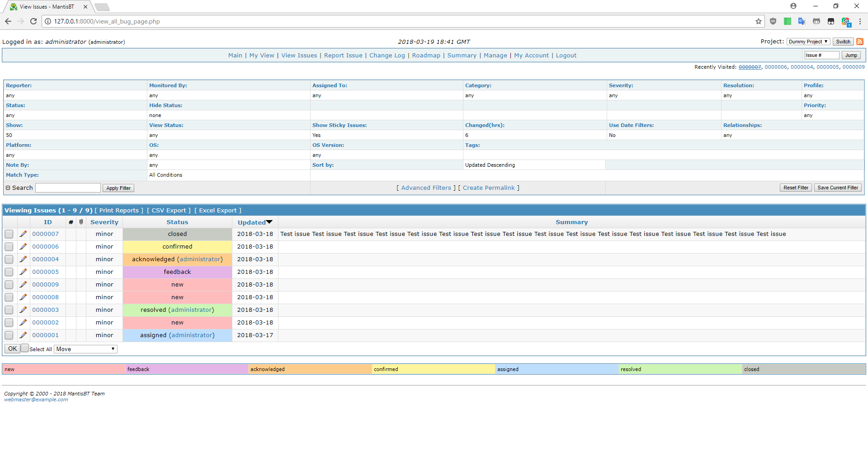Check the box for issue 0000006
The width and height of the screenshot is (868, 470).
tap(9, 247)
